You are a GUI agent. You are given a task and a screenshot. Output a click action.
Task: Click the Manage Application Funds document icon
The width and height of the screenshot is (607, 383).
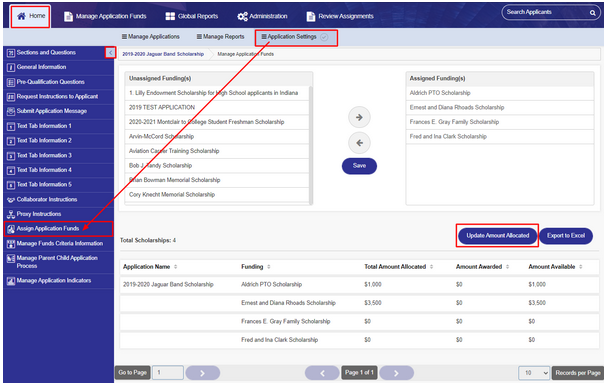click(68, 16)
